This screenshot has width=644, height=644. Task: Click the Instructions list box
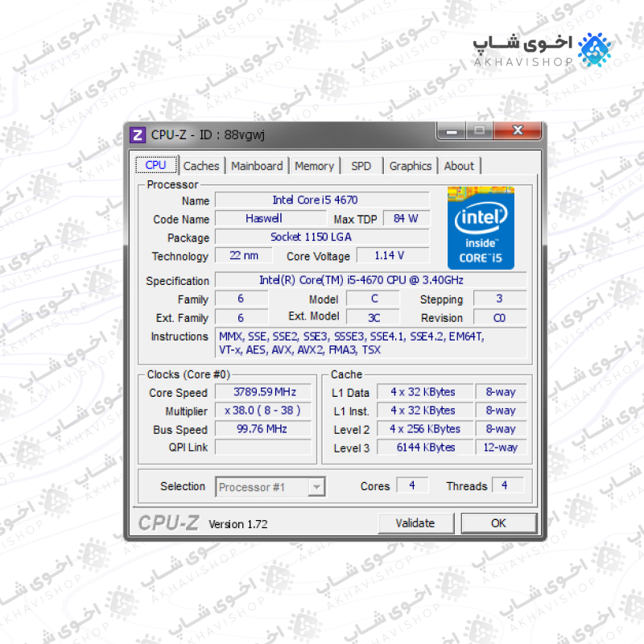370,343
